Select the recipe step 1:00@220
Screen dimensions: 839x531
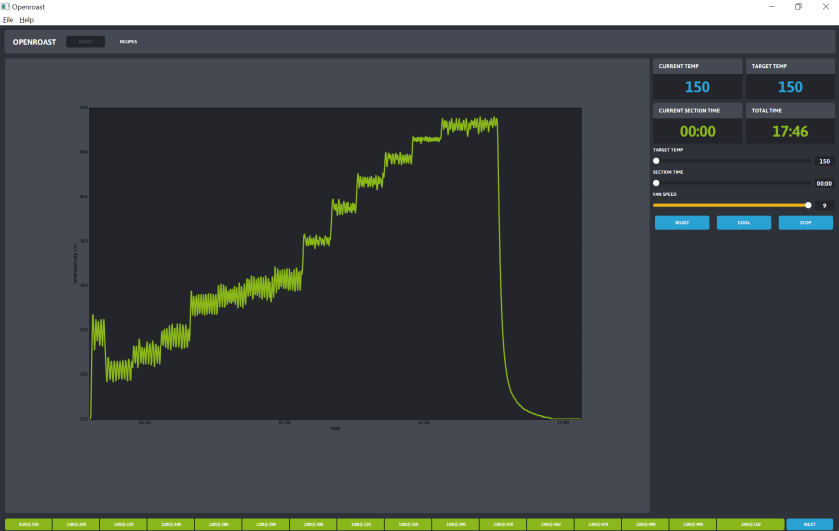(123, 524)
